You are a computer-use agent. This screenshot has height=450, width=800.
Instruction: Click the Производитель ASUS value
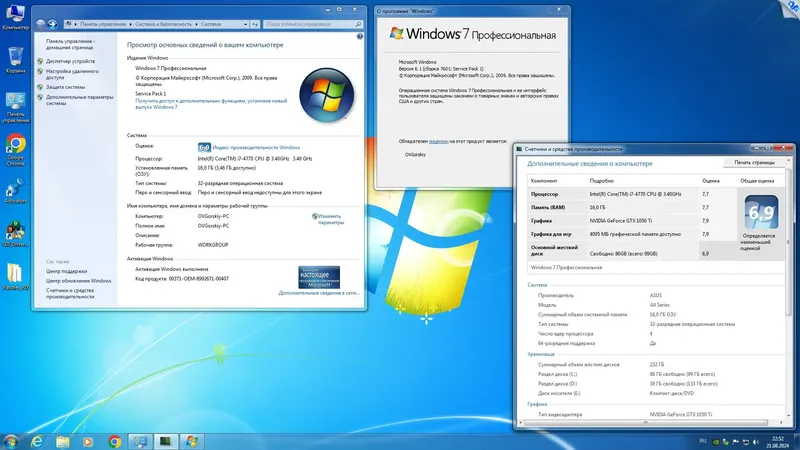click(x=656, y=295)
